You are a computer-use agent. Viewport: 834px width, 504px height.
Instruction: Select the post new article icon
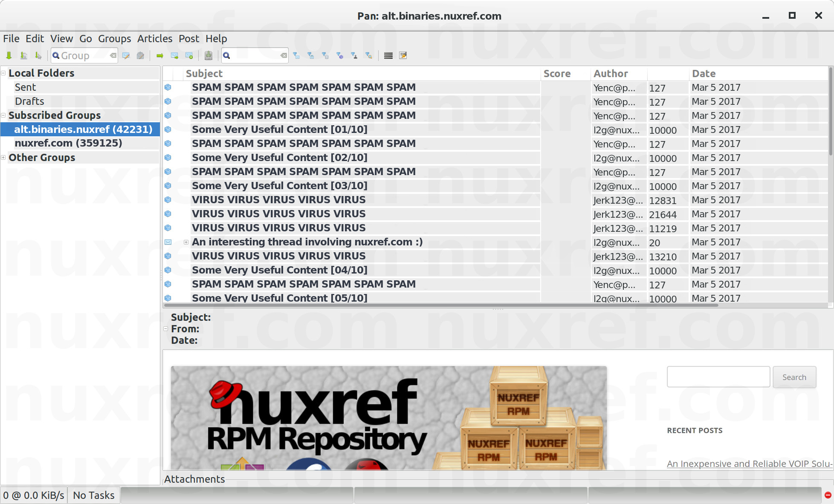(126, 55)
